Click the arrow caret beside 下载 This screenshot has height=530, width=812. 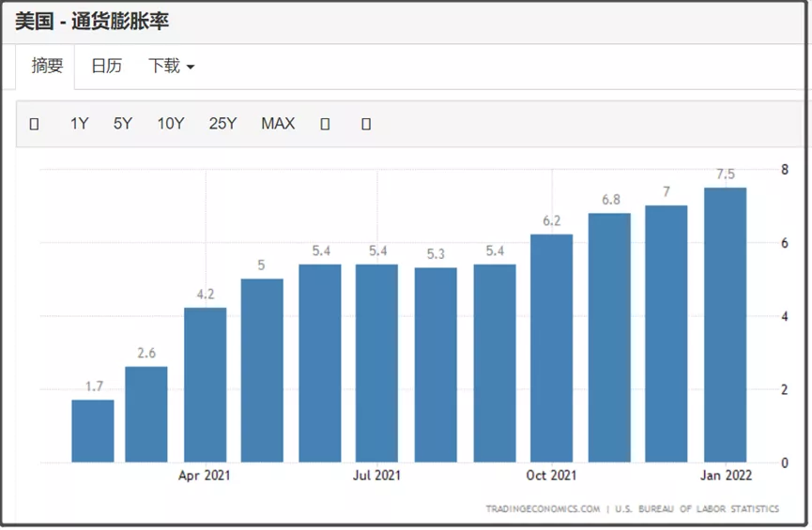click(190, 67)
